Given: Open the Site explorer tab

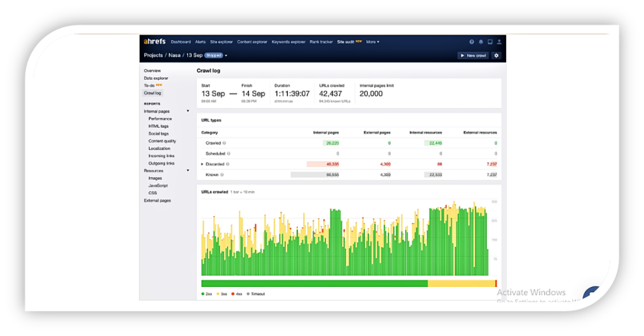Looking at the screenshot, I should click(x=221, y=42).
